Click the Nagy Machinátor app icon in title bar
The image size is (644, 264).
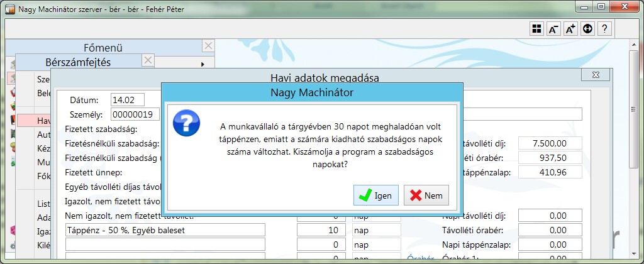click(10, 9)
